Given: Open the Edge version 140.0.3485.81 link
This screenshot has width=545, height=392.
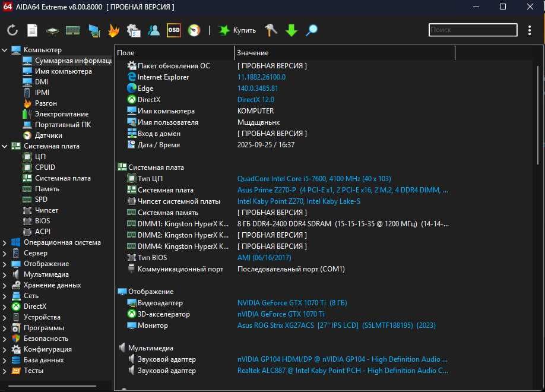Looking at the screenshot, I should pyautogui.click(x=258, y=88).
